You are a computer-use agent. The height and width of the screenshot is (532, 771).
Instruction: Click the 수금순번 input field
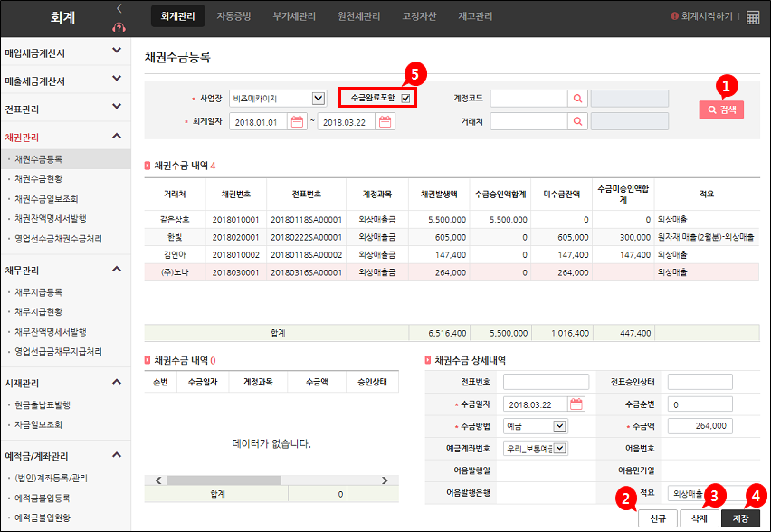click(700, 404)
